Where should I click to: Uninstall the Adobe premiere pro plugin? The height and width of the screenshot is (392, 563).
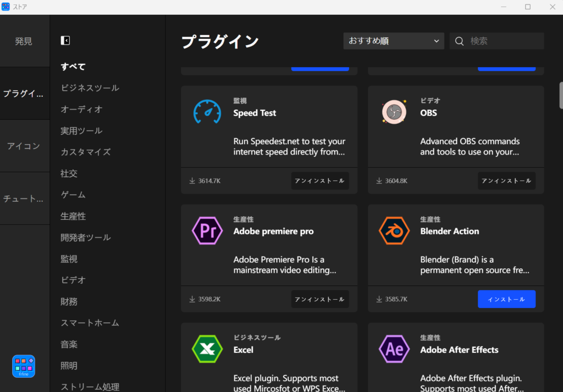319,299
